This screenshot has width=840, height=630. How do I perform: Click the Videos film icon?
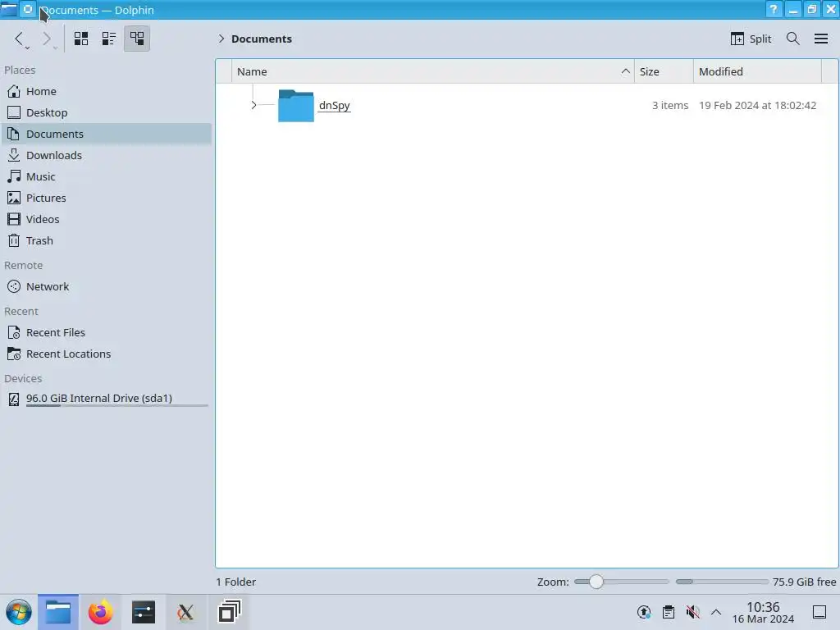[14, 219]
